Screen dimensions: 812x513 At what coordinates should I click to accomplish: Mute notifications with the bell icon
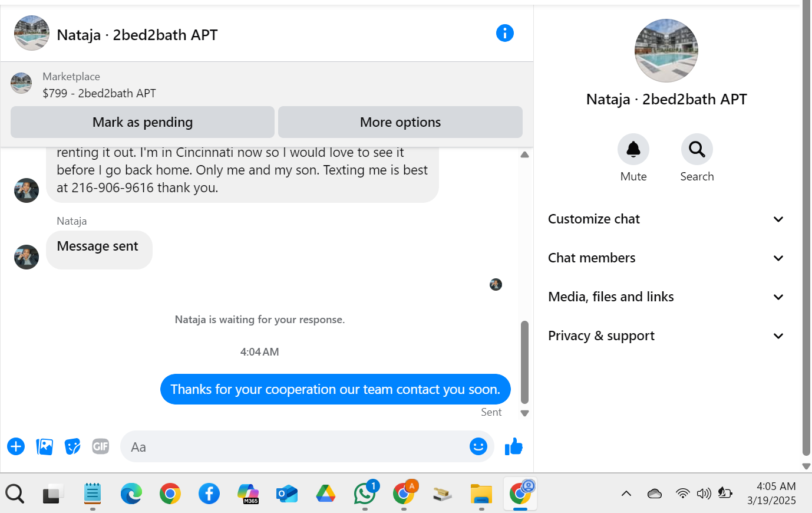(633, 149)
